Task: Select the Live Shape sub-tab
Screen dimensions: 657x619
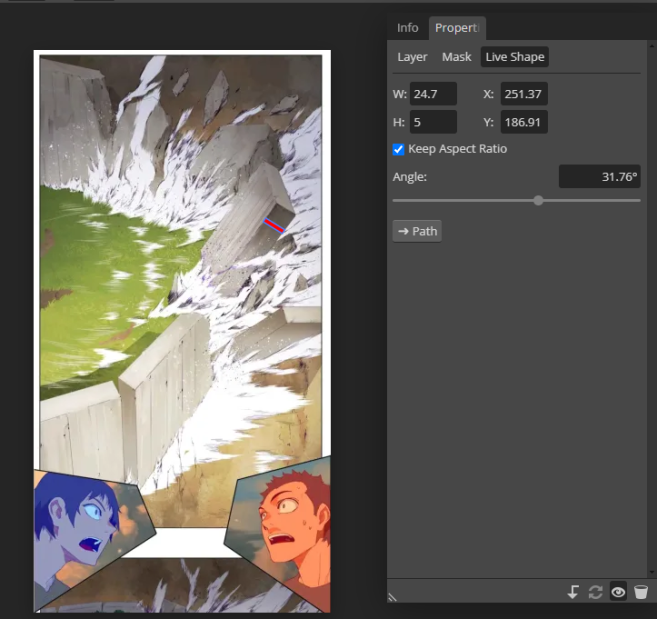Action: (x=515, y=57)
